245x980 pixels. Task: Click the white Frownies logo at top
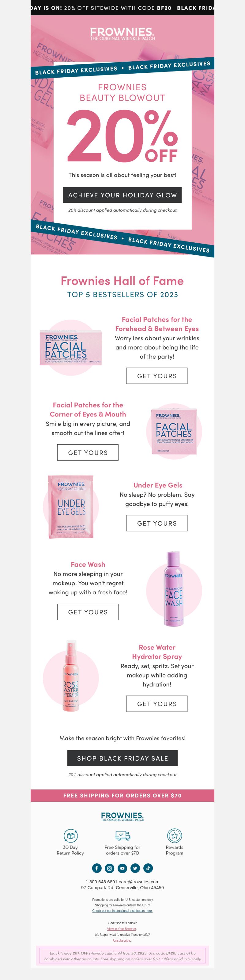click(122, 33)
